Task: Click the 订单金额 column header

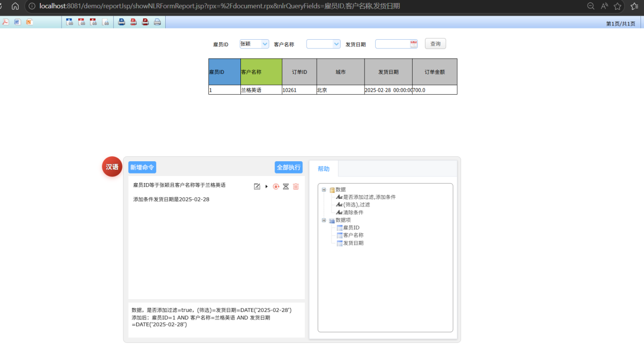Action: click(435, 72)
